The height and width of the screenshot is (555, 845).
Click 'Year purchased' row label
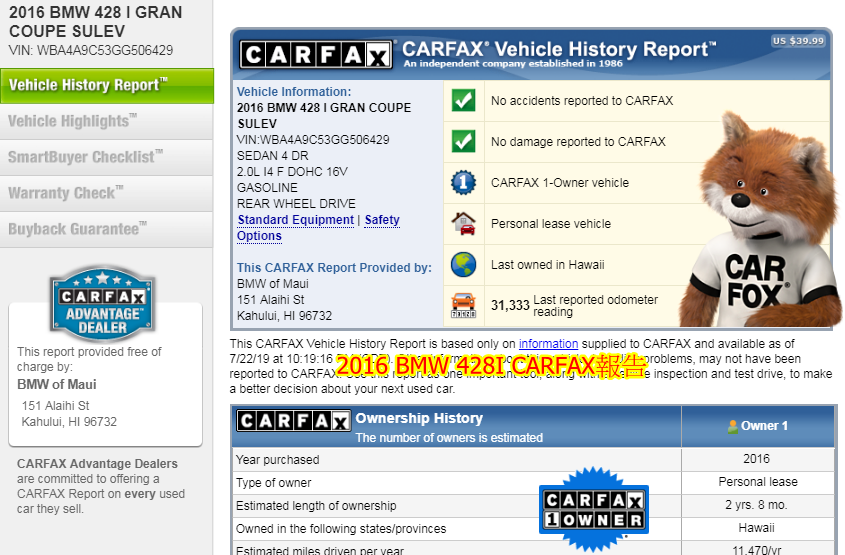pyautogui.click(x=278, y=460)
